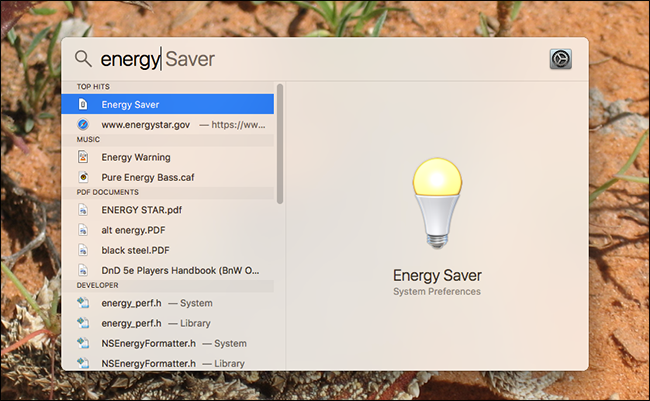Click the Spotlight search text field
Screen dimensions: 650x401
[319, 59]
